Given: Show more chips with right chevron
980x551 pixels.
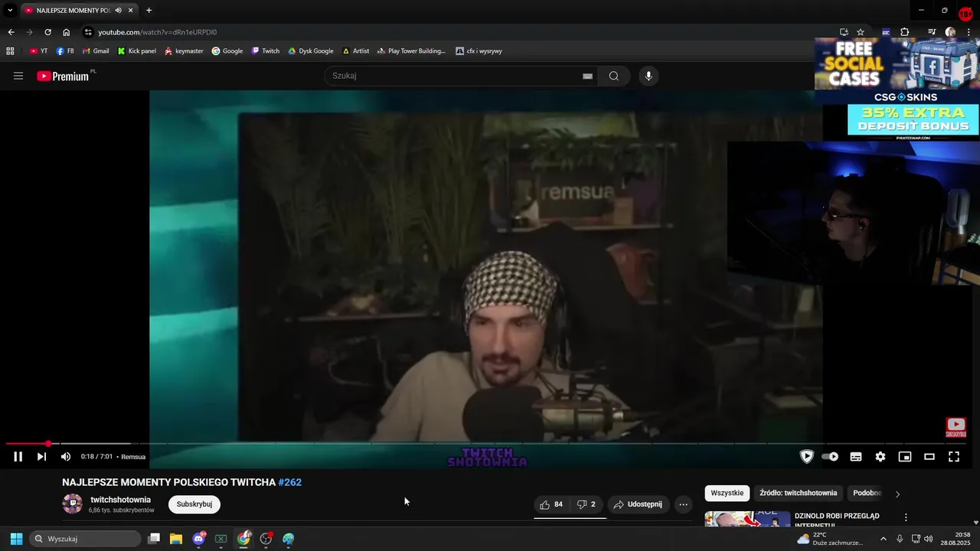Looking at the screenshot, I should (897, 494).
